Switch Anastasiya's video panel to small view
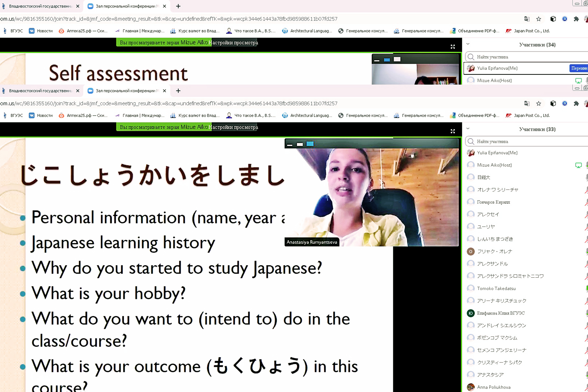The image size is (588, 392). 300,144
